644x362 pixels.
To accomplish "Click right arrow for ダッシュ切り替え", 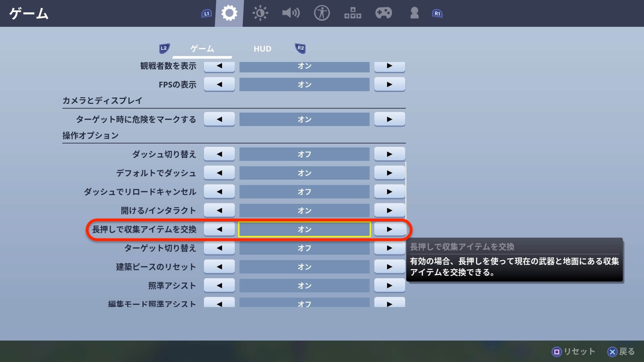I will [x=389, y=154].
